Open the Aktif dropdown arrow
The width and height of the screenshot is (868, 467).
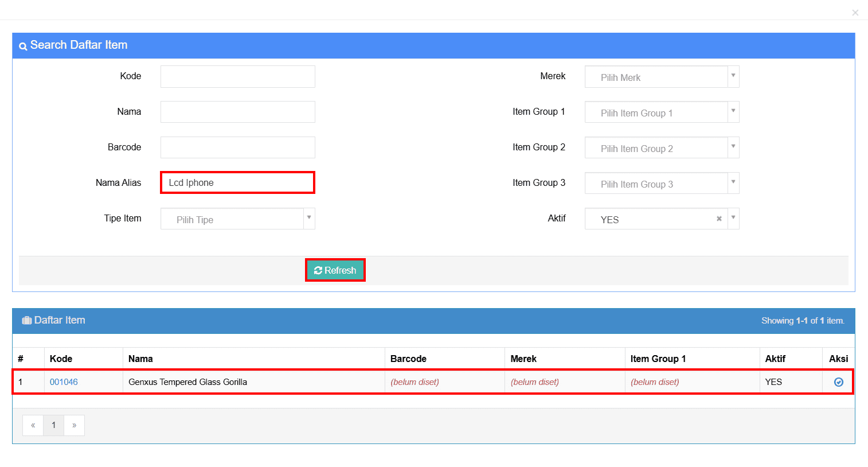[x=733, y=219]
